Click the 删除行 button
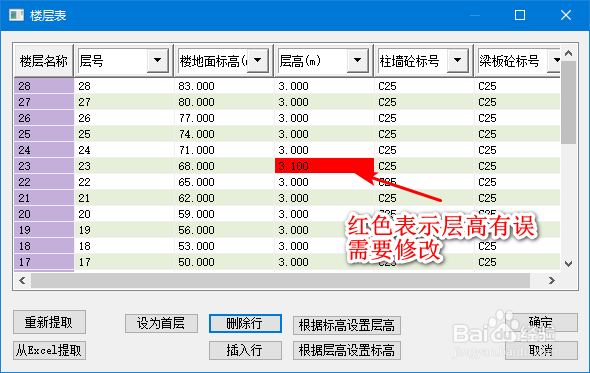Image resolution: width=590 pixels, height=373 pixels. (245, 323)
